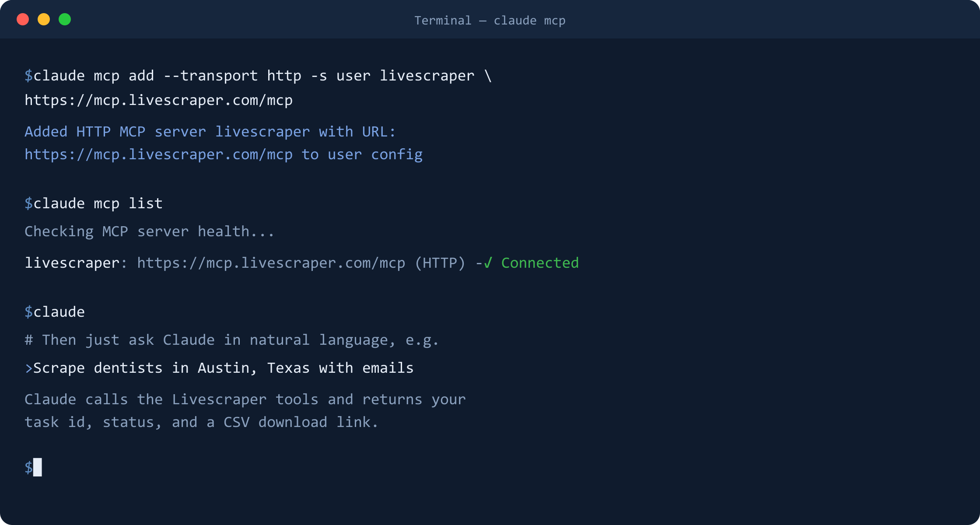
Task: Click the 'task id, status, and a CSV' line
Action: pyautogui.click(x=201, y=422)
